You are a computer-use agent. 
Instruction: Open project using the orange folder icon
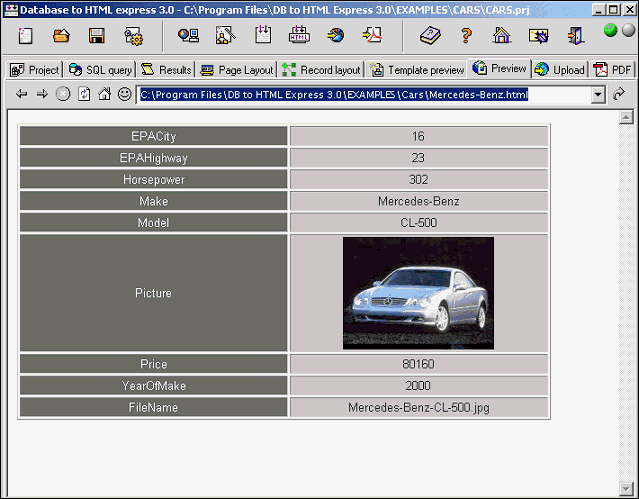(x=61, y=36)
